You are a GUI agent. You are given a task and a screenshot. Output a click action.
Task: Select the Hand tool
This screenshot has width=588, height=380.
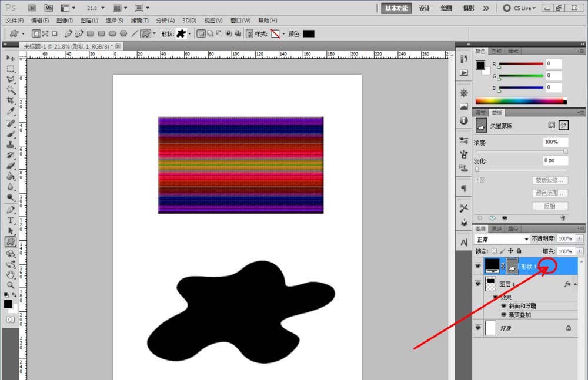(11, 275)
